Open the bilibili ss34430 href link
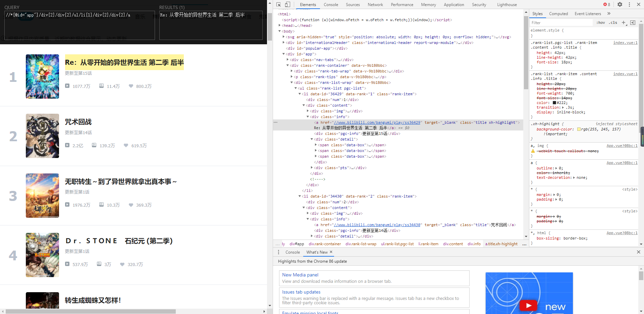Screen dimensions: 644x314 [x=377, y=225]
